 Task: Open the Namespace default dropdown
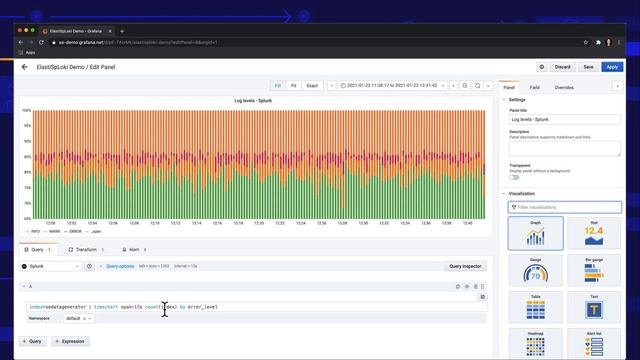(79, 318)
